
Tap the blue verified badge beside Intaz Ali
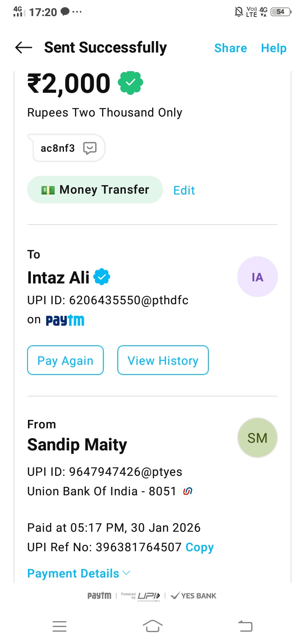102,277
